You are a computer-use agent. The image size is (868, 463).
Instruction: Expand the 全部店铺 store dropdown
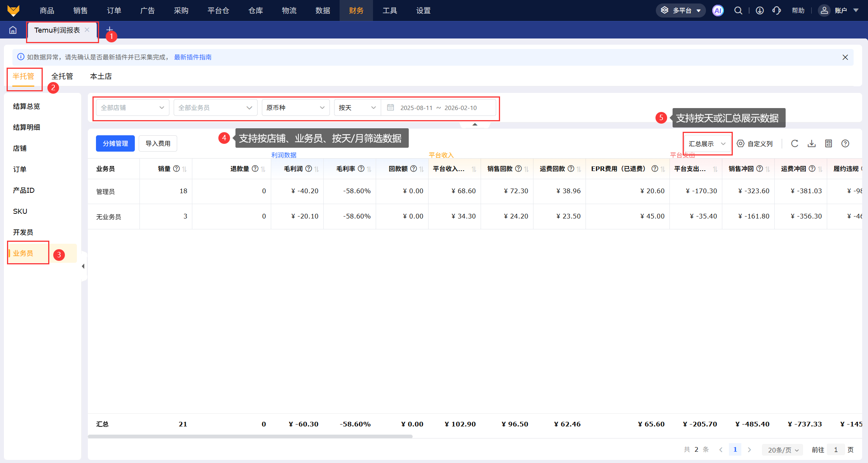coord(132,108)
